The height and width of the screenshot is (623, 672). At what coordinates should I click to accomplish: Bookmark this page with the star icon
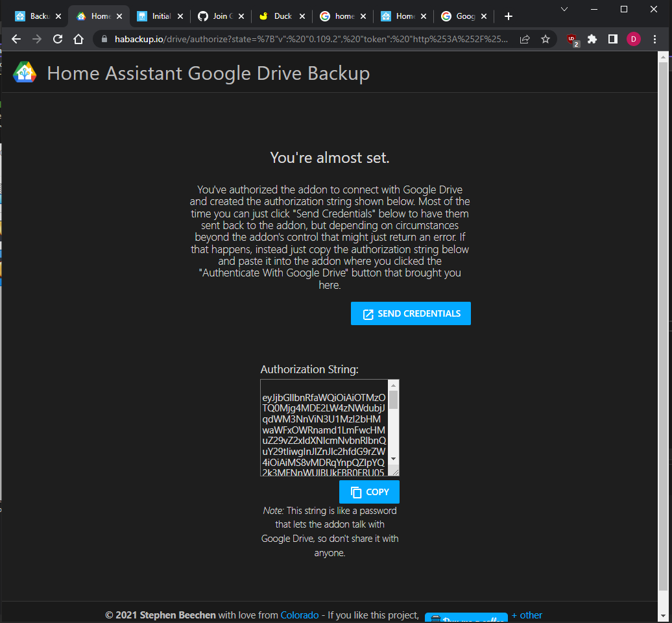pyautogui.click(x=545, y=39)
